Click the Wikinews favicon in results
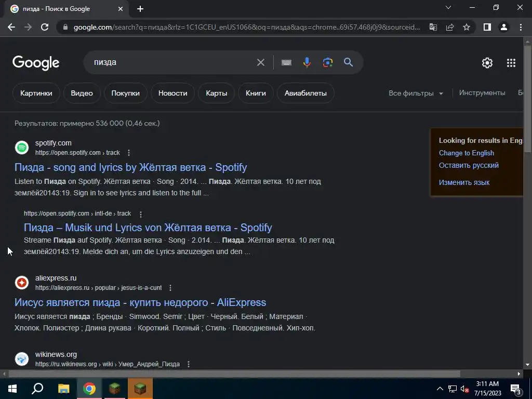Image resolution: width=532 pixels, height=399 pixels. [x=22, y=359]
